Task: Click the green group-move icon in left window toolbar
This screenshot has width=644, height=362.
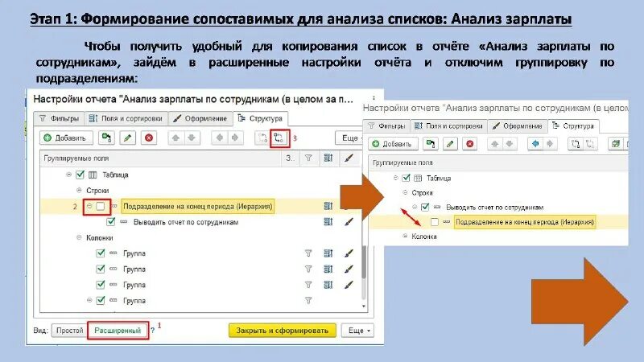Action: coord(106,138)
